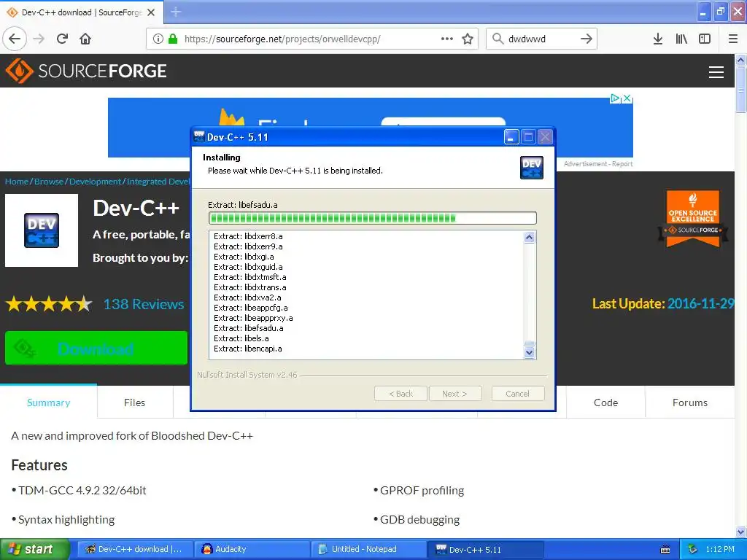Switch to Untitled - Notepad in taskbar
Viewport: 747px width, 560px height.
pos(369,549)
